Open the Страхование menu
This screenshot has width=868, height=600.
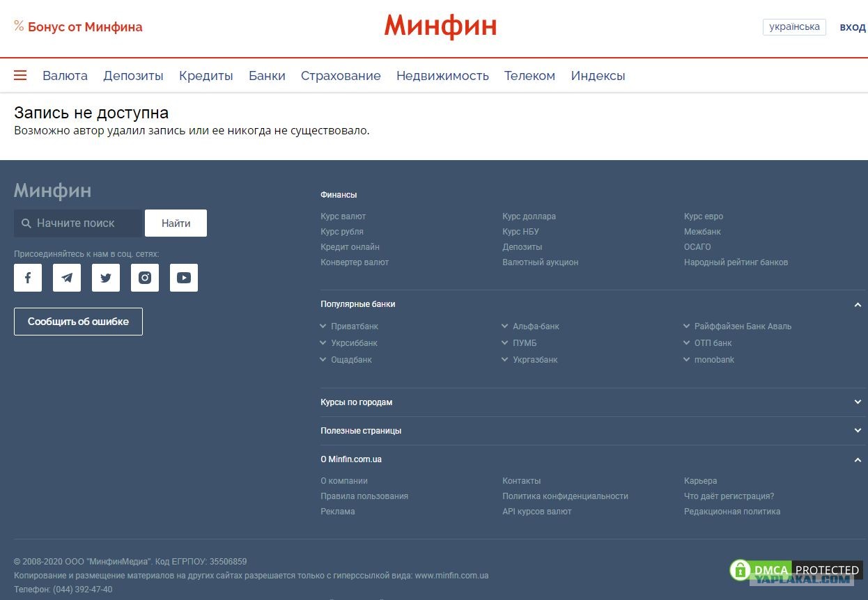341,76
